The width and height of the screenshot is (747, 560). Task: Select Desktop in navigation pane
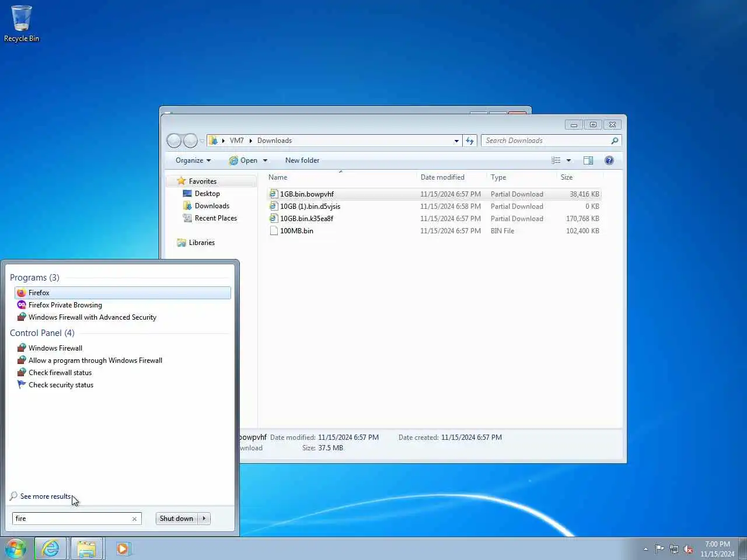click(x=207, y=194)
